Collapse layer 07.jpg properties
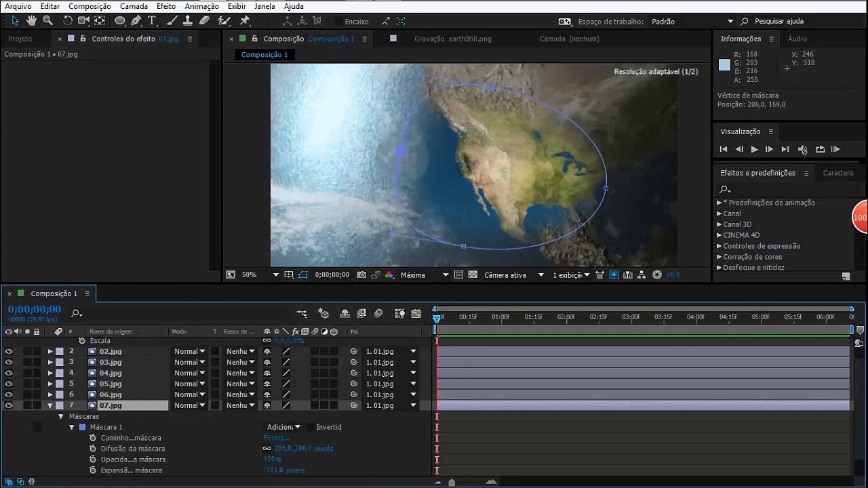The height and width of the screenshot is (488, 868). (x=50, y=406)
